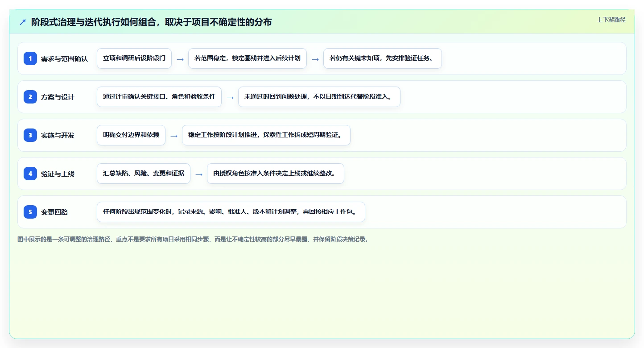Click the 稳定工作按阶段计划推进 box
The width and height of the screenshot is (644, 348).
tap(266, 135)
